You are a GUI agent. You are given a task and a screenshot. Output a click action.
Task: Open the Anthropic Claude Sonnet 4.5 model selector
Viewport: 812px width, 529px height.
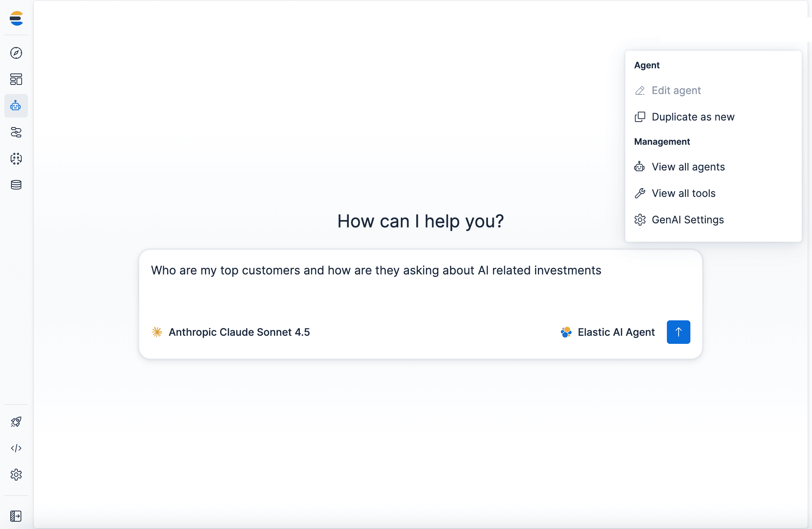click(231, 332)
